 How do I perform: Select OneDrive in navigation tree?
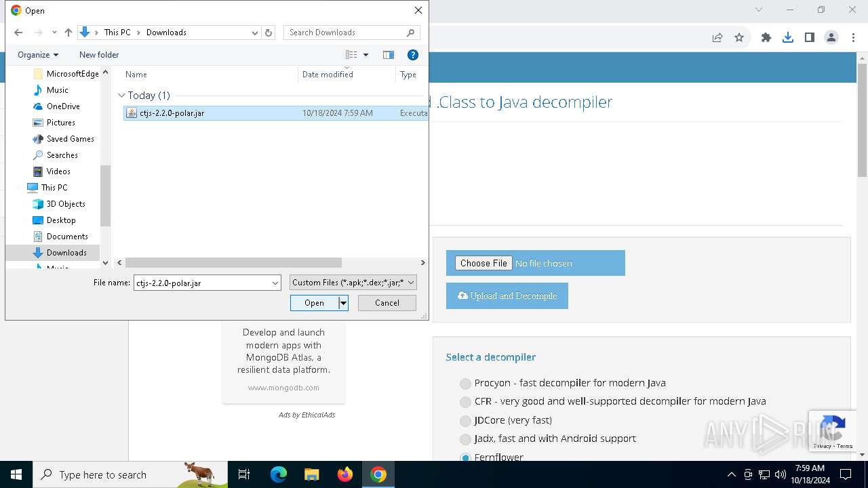pos(57,106)
